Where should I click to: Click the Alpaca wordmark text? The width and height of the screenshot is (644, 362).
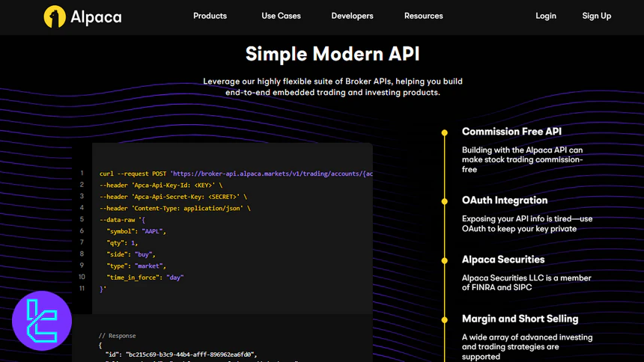(96, 17)
